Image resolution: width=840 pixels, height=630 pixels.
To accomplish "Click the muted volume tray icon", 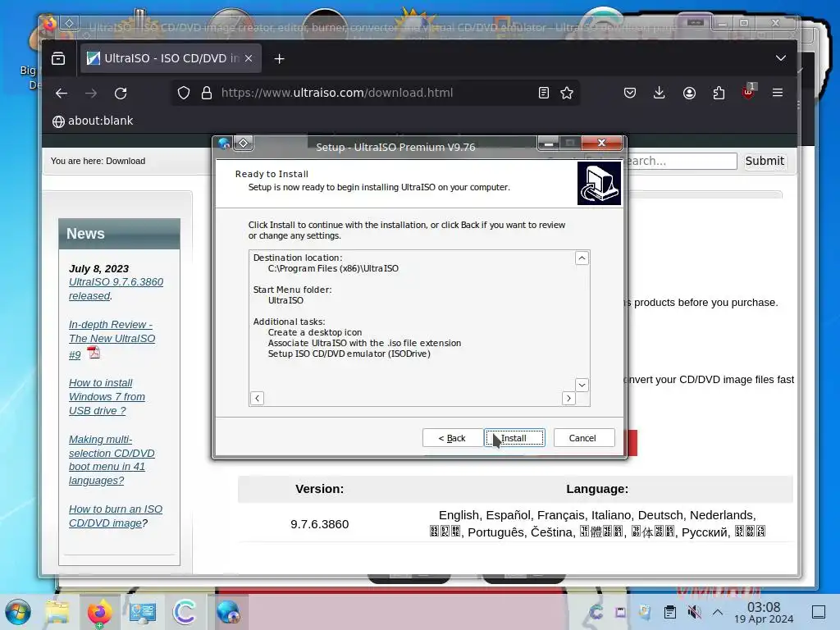I will 694,612.
